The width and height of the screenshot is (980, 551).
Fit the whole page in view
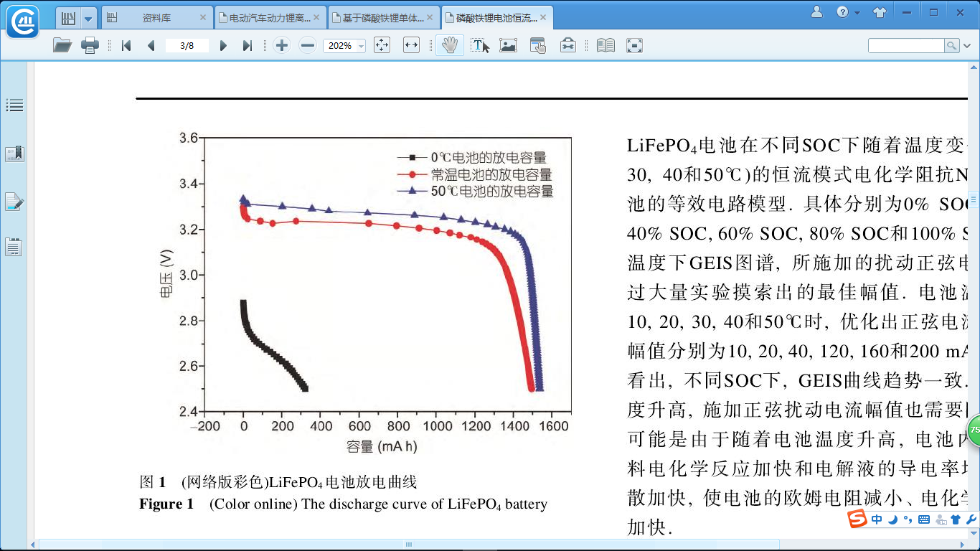[382, 46]
